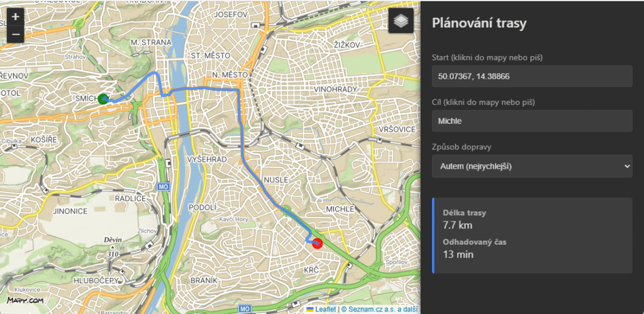Click the 13 min estimated time value

pyautogui.click(x=458, y=254)
